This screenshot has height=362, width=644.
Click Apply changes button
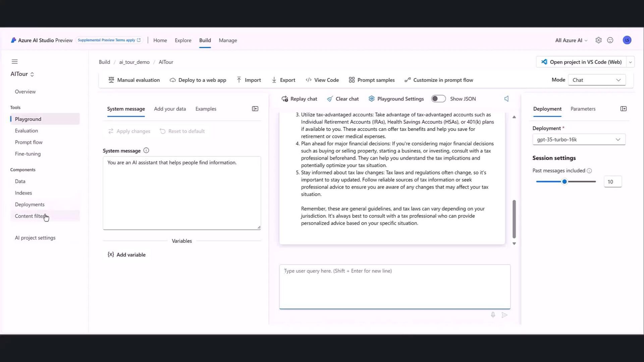pyautogui.click(x=129, y=131)
